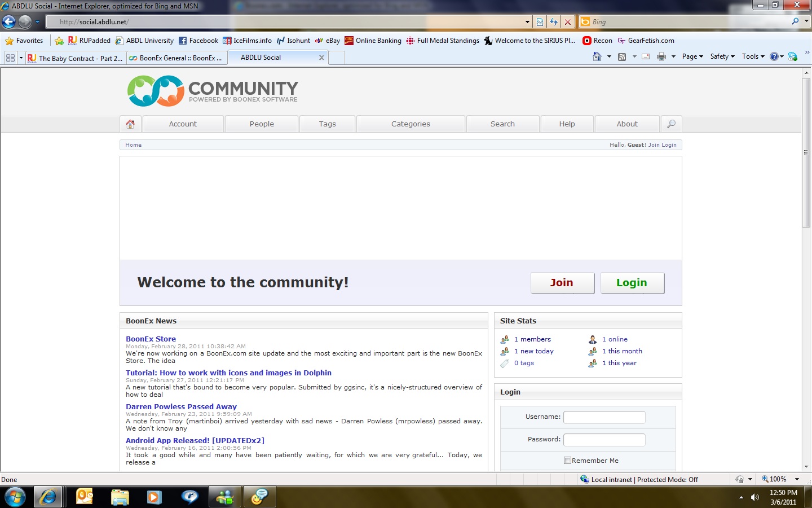812x508 pixels.
Task: Open the tab list dropdown arrow
Action: [21, 58]
